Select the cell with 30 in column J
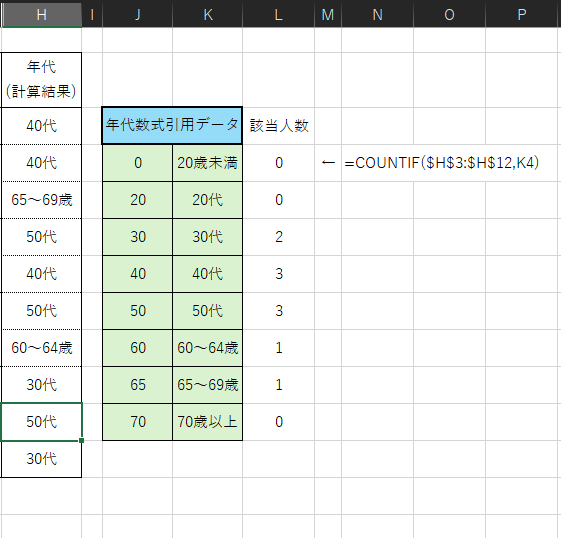Screen dimensions: 561x538 (137, 237)
